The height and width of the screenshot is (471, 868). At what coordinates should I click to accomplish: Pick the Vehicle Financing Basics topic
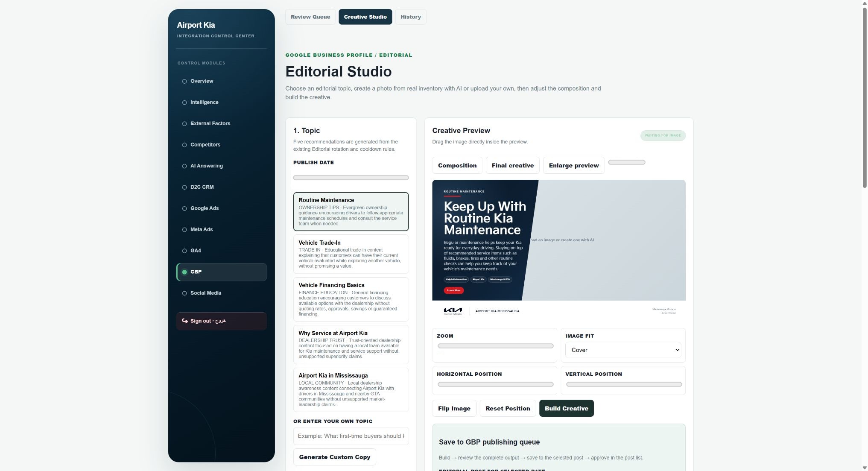pos(351,299)
